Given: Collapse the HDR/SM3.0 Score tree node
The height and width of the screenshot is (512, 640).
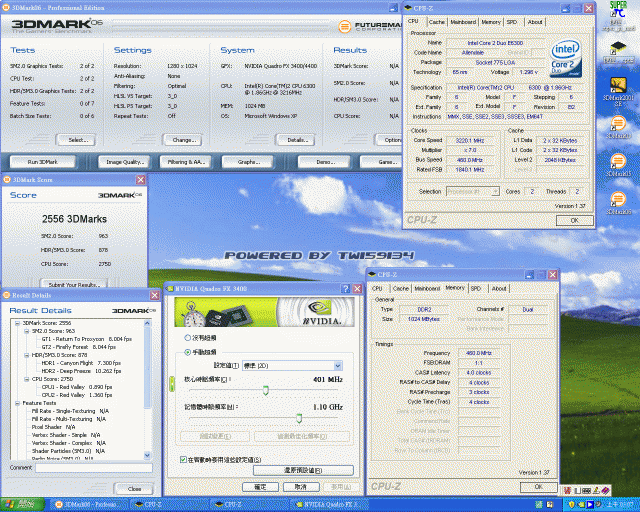Looking at the screenshot, I should point(27,355).
